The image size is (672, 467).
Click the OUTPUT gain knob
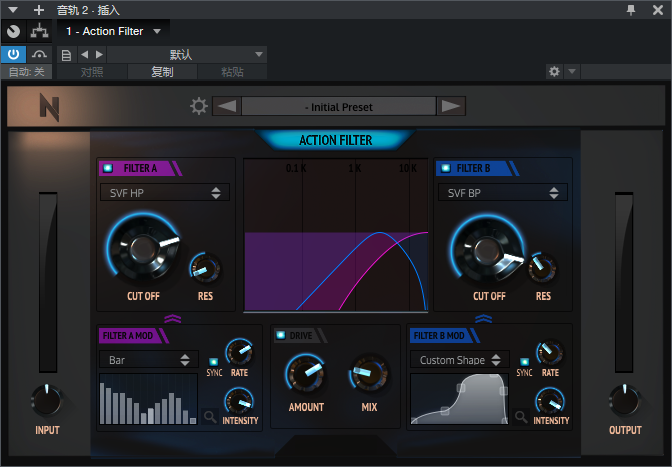[x=624, y=401]
